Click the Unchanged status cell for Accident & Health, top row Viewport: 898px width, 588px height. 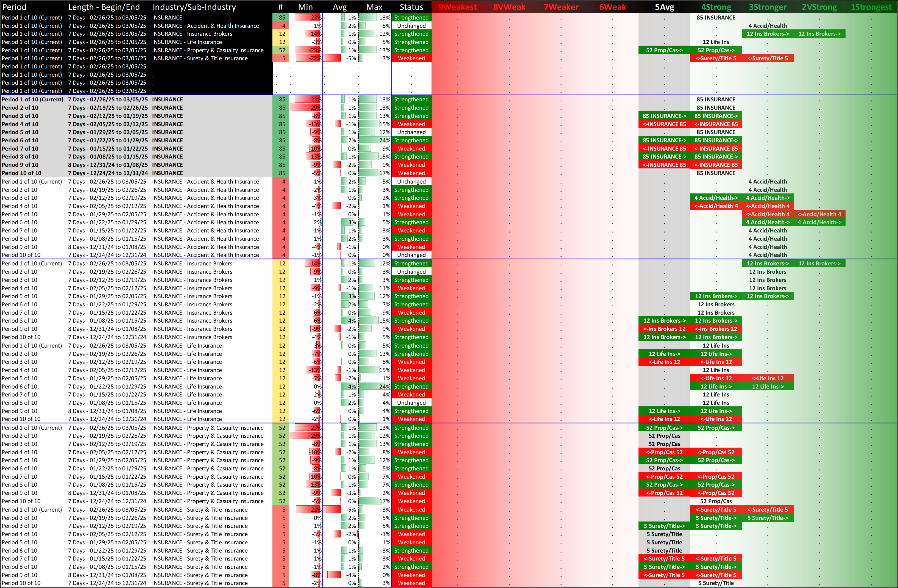coord(411,26)
